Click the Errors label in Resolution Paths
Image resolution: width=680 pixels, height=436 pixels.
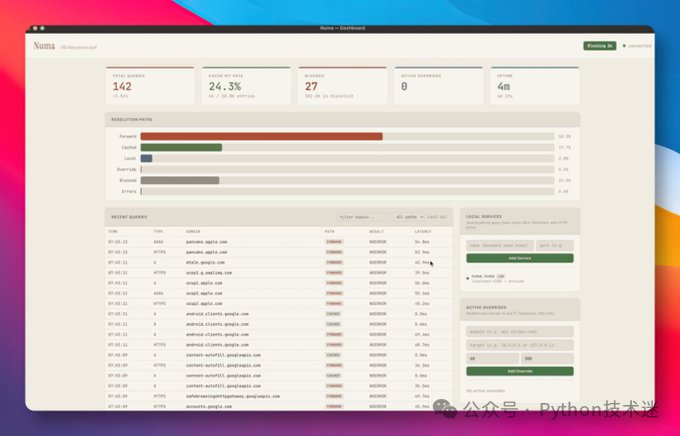coord(129,191)
